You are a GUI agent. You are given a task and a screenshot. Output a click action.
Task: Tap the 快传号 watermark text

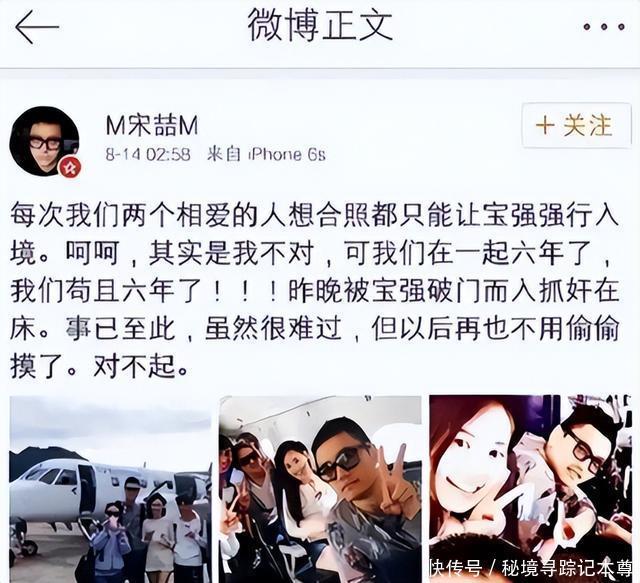[456, 568]
